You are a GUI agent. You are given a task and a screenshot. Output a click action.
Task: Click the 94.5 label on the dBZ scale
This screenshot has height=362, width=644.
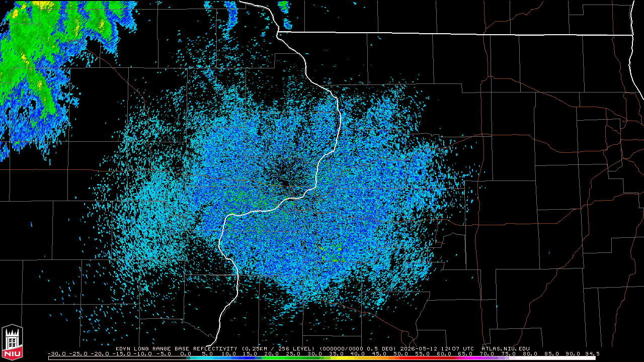592,354
